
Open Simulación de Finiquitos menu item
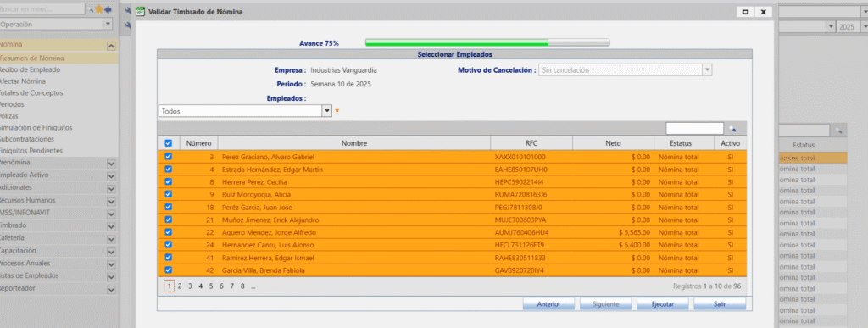[36, 128]
